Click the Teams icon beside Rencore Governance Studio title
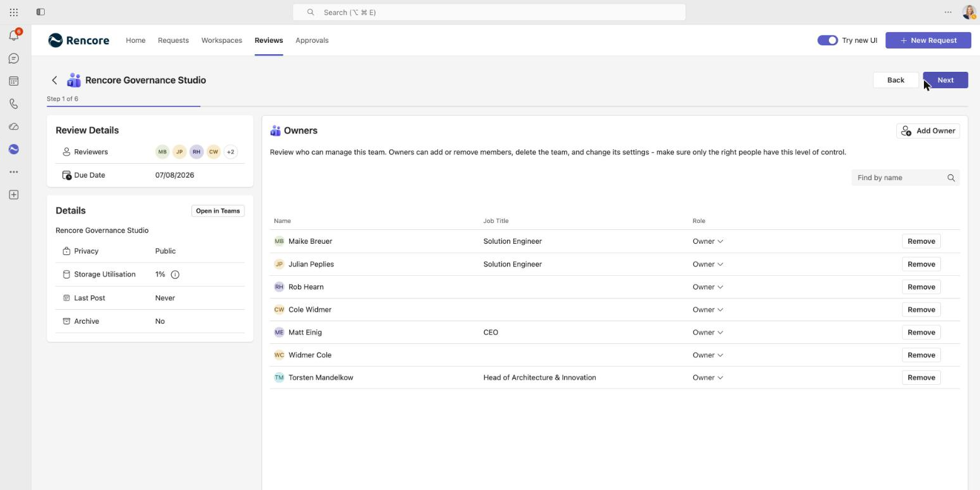Viewport: 980px width, 490px height. [x=74, y=80]
